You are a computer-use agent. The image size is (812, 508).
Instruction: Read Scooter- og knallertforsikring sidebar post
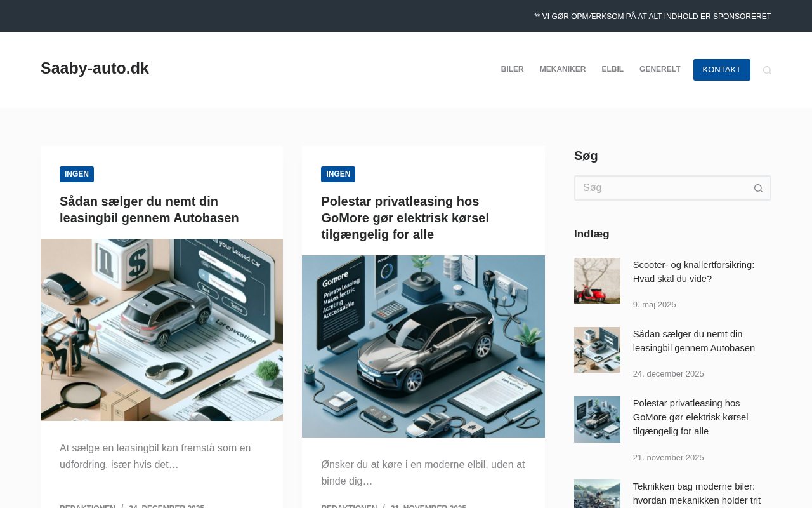[693, 272]
